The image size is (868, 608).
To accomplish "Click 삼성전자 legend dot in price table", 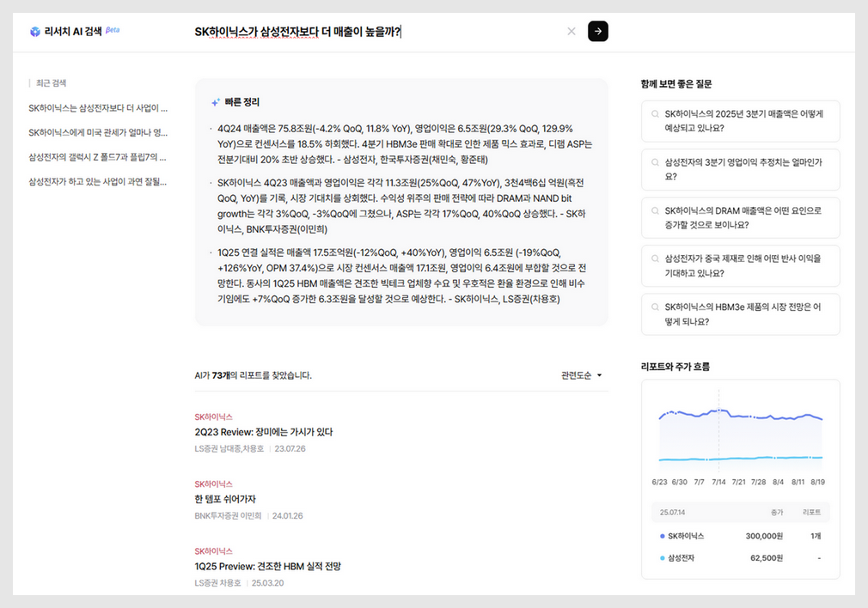I will point(662,558).
